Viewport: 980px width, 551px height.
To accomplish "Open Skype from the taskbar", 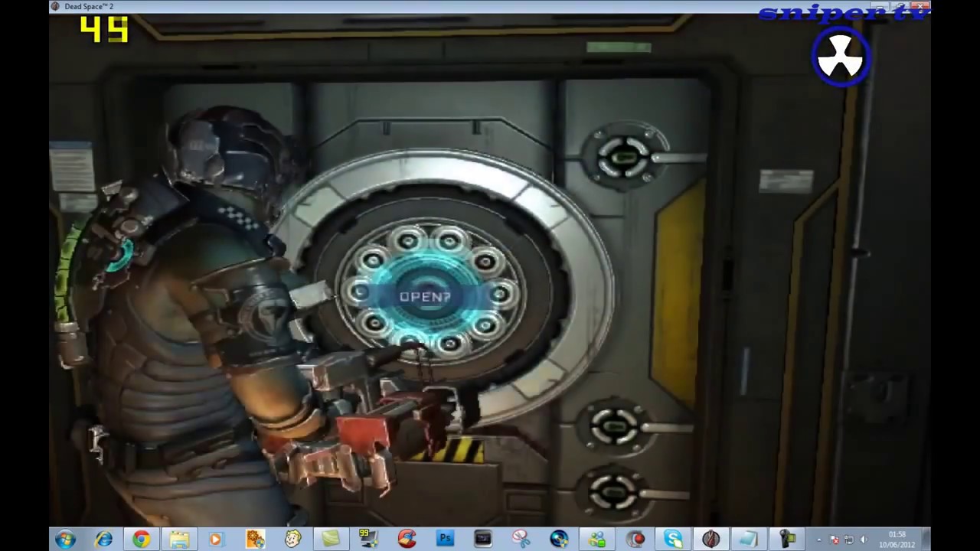I will [673, 540].
